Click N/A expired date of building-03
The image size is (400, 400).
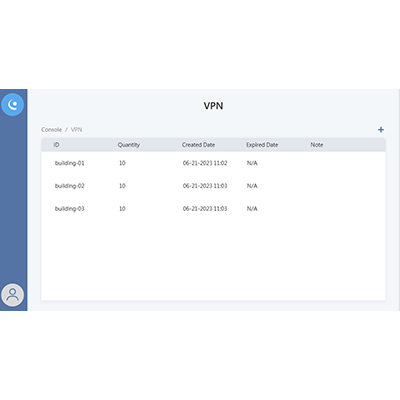(x=252, y=208)
